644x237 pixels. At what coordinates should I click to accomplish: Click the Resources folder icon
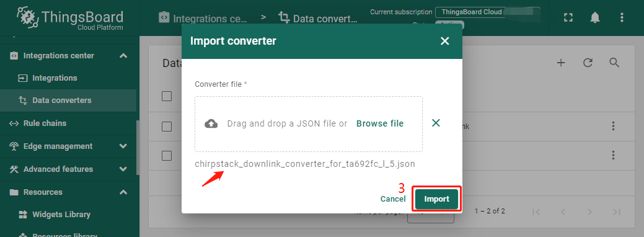tap(14, 192)
